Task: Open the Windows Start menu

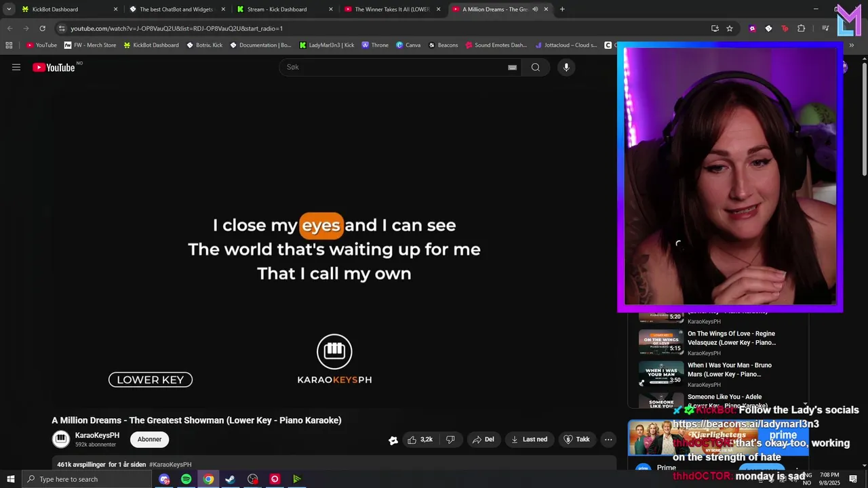Action: tap(10, 479)
